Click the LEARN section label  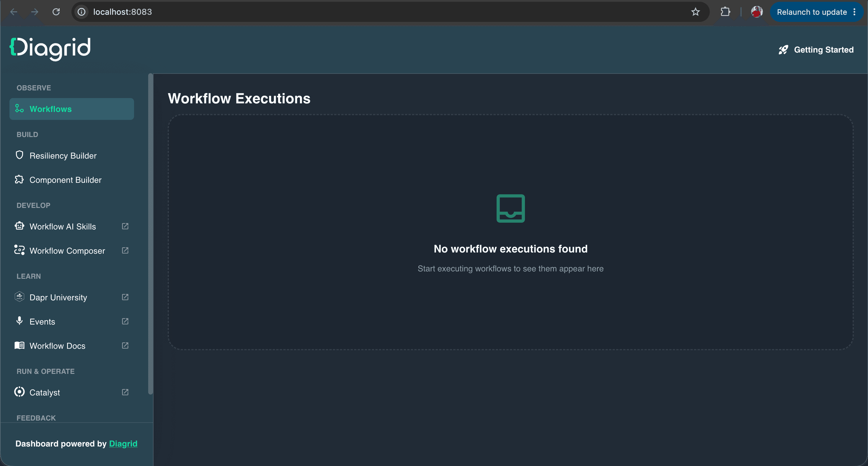click(29, 276)
